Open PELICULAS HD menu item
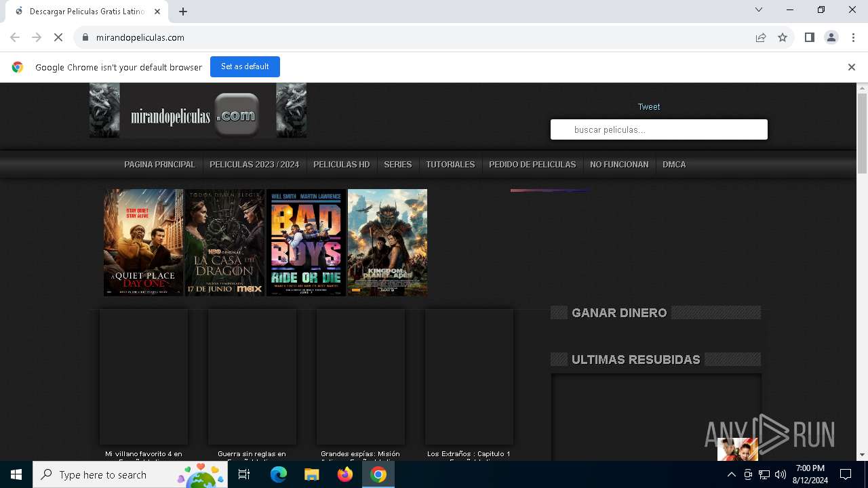 click(342, 165)
